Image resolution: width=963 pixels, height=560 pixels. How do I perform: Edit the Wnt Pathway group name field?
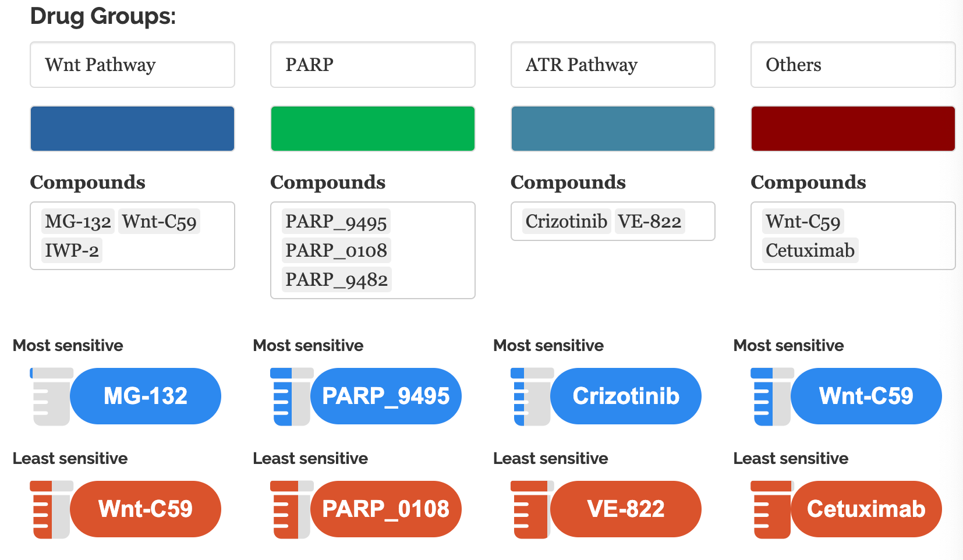point(132,65)
